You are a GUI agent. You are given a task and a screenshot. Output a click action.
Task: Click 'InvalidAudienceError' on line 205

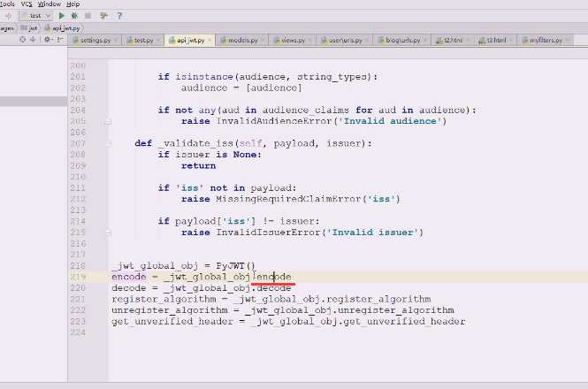click(274, 121)
